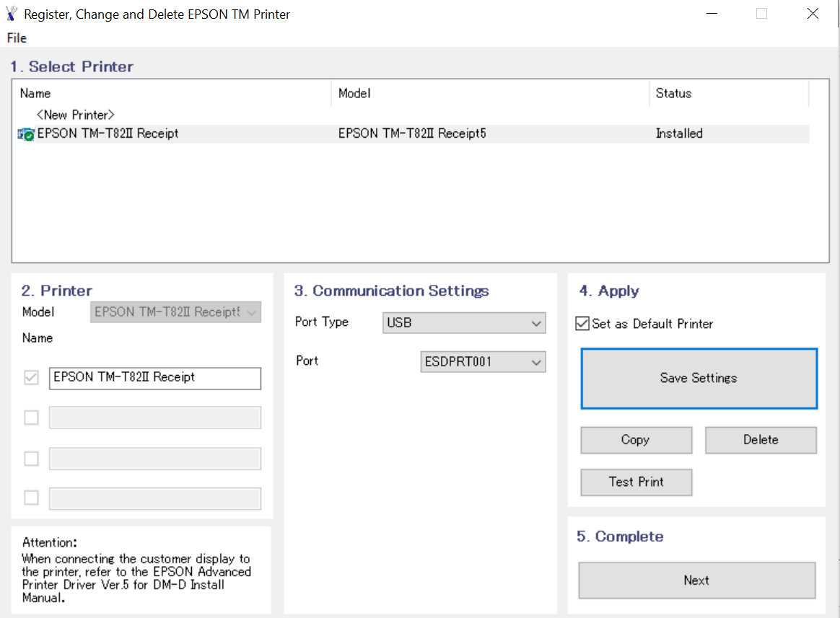This screenshot has height=618, width=840.
Task: Click the fourth empty printer name field
Action: (x=155, y=498)
